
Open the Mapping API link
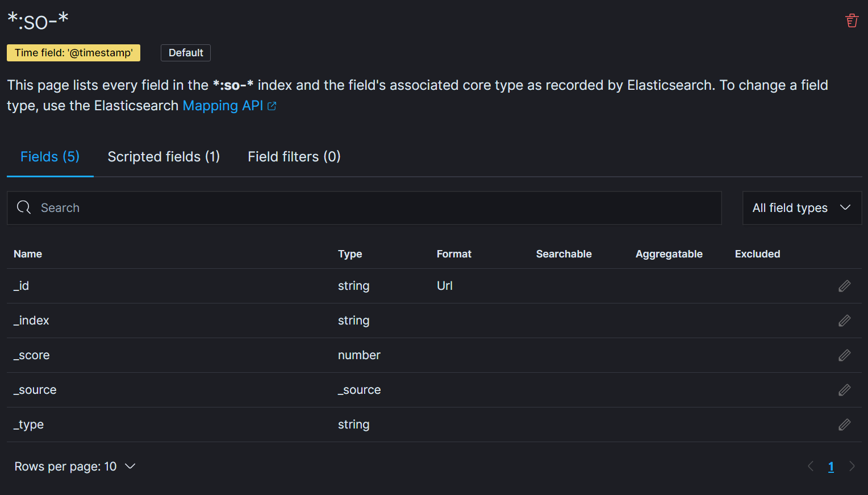click(x=223, y=106)
